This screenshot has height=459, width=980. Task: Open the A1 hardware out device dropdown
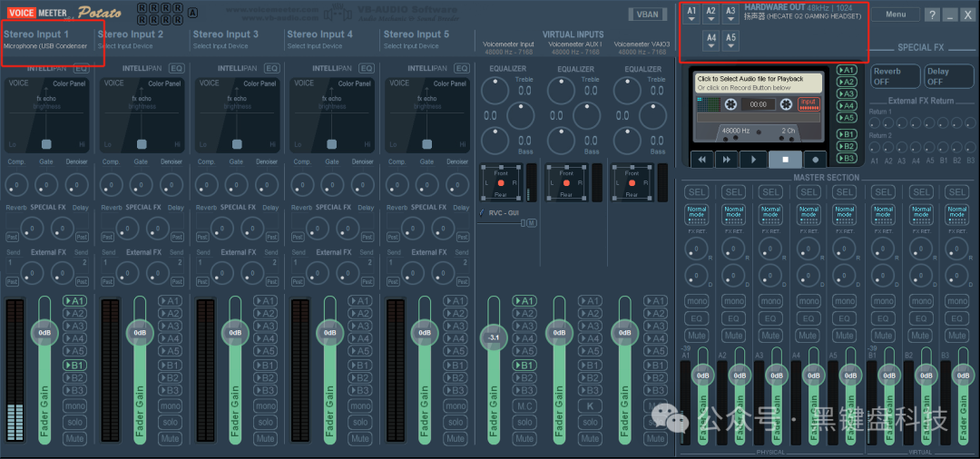click(x=691, y=15)
